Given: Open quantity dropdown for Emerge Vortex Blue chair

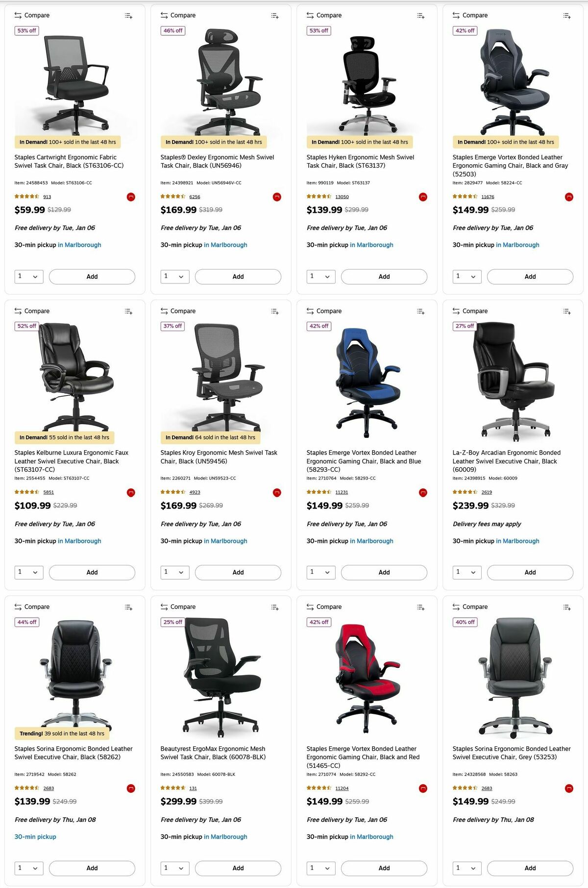Looking at the screenshot, I should pyautogui.click(x=321, y=572).
